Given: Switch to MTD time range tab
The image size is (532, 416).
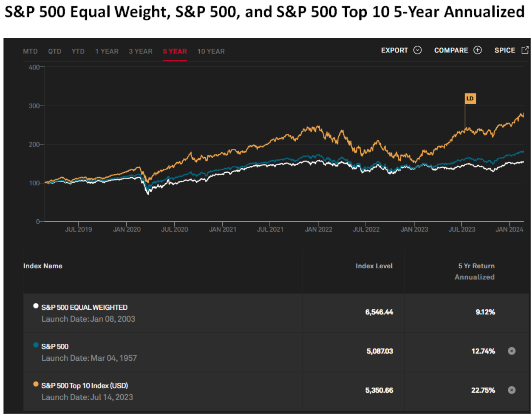Looking at the screenshot, I should 30,51.
